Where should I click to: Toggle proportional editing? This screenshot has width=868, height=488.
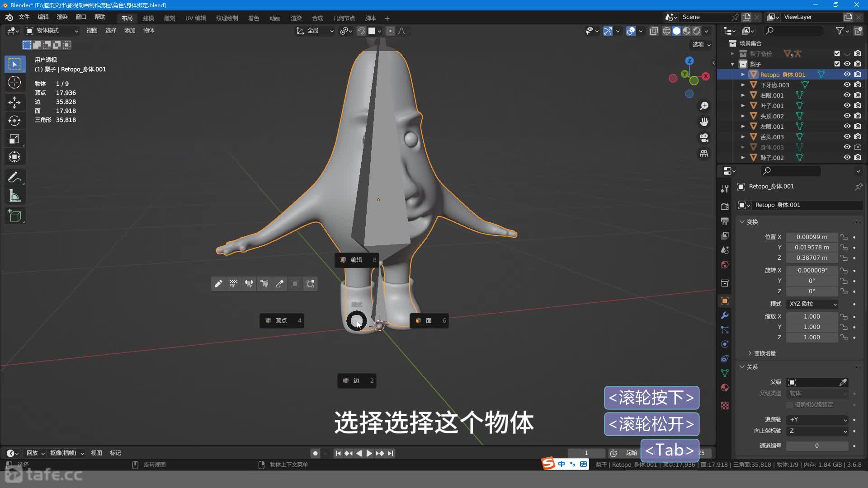(390, 31)
